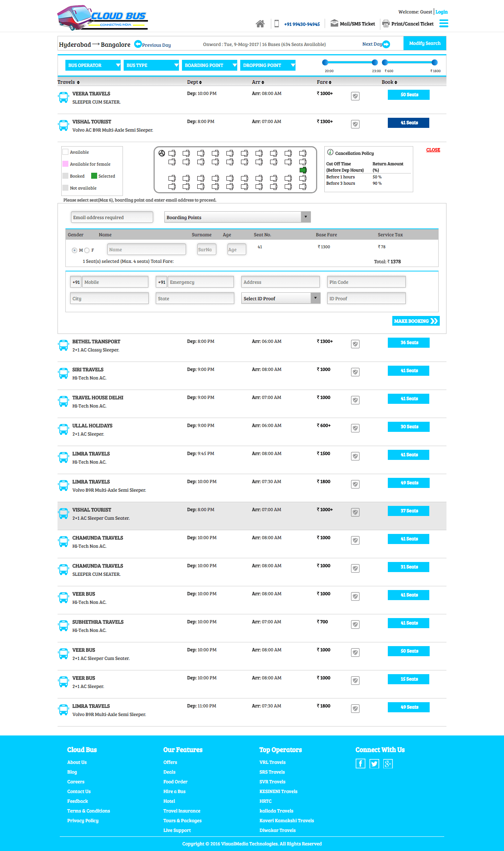504x851 pixels.
Task: Open the Bus Operator filter dropdown
Action: (93, 65)
